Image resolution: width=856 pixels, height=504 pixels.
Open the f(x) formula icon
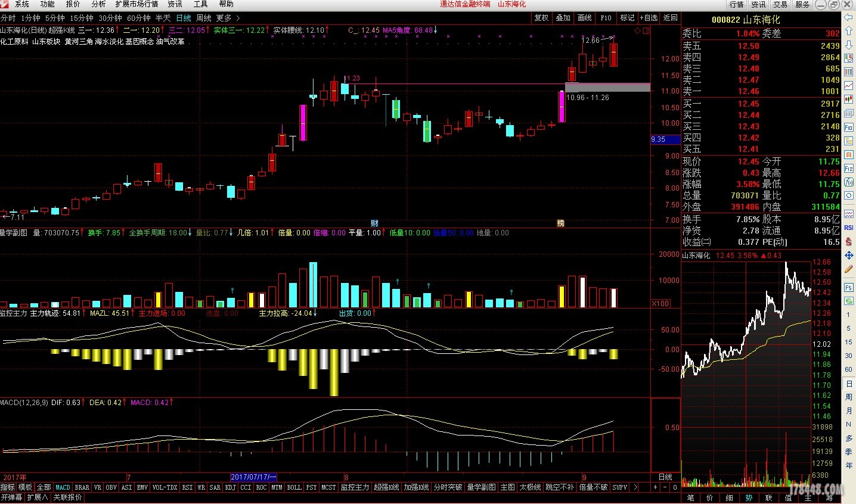[849, 182]
